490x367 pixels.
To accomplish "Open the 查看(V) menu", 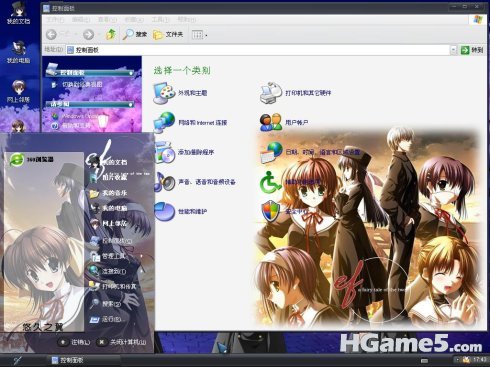I will click(x=107, y=20).
